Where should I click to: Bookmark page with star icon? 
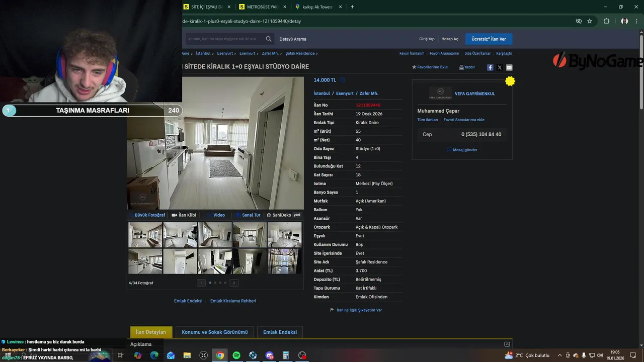click(x=590, y=21)
